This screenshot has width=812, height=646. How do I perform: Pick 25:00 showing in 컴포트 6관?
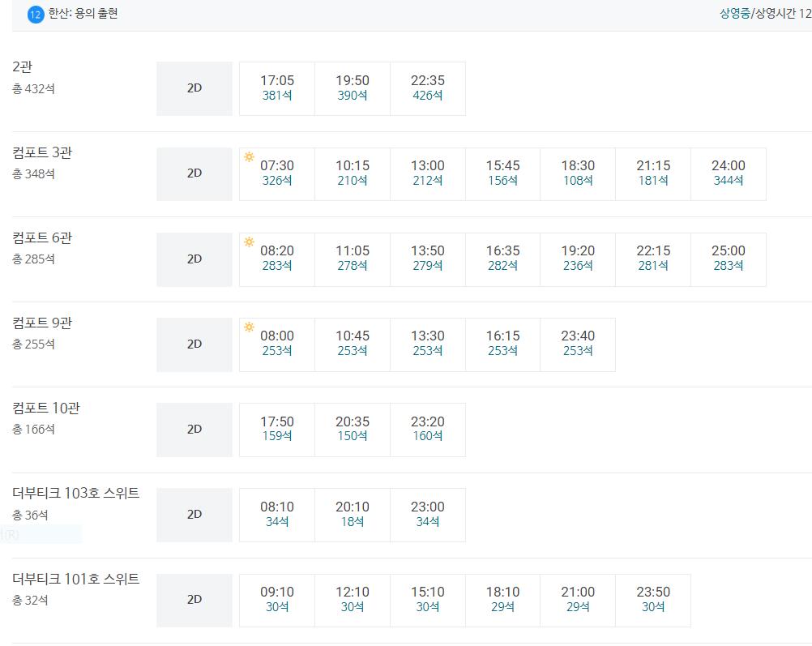728,259
